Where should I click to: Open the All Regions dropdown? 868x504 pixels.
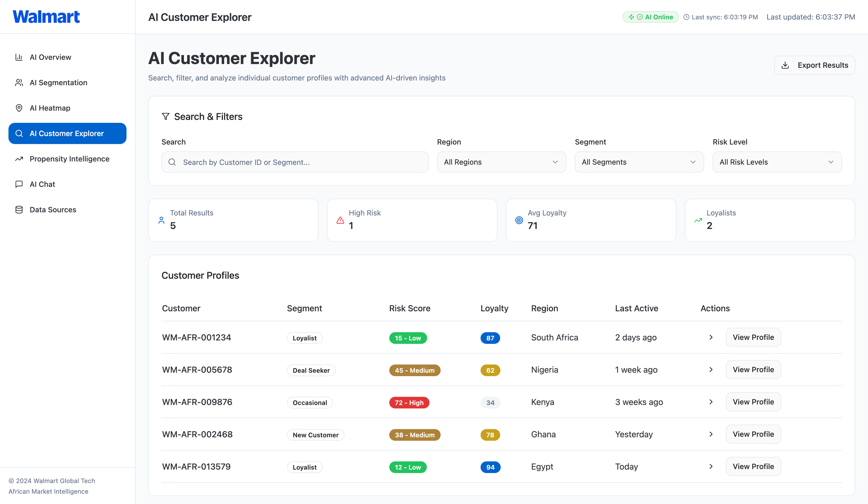[501, 162]
